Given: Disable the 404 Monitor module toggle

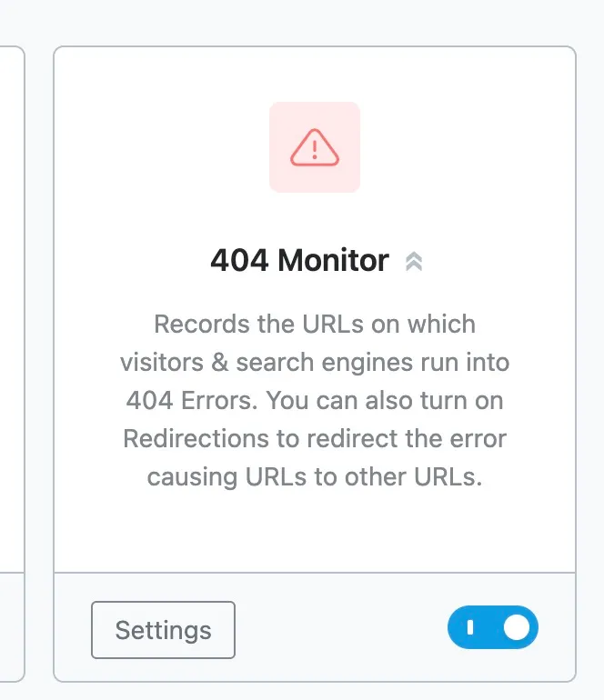Looking at the screenshot, I should point(493,628).
